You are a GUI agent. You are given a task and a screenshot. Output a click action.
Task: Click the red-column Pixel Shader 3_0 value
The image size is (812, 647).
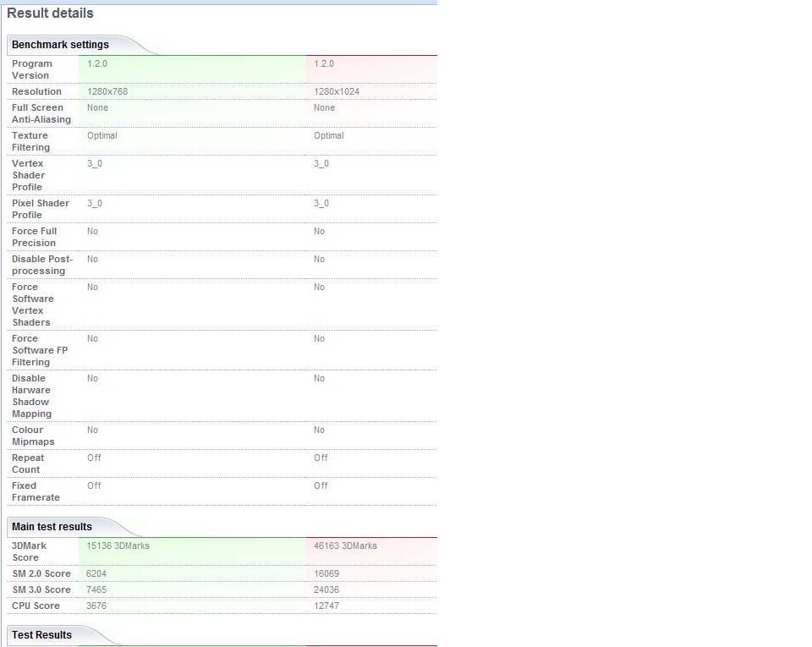click(321, 204)
